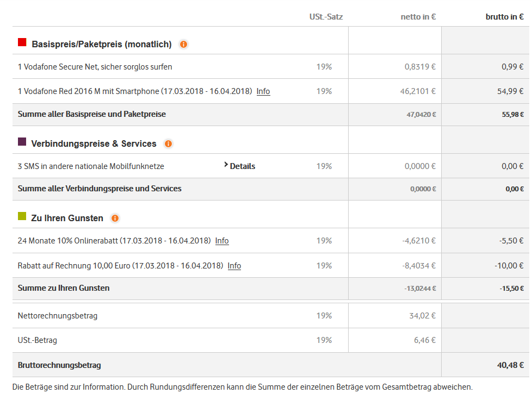This screenshot has height=400, width=532.
Task: Select the brutto in € column header
Action: tap(505, 17)
